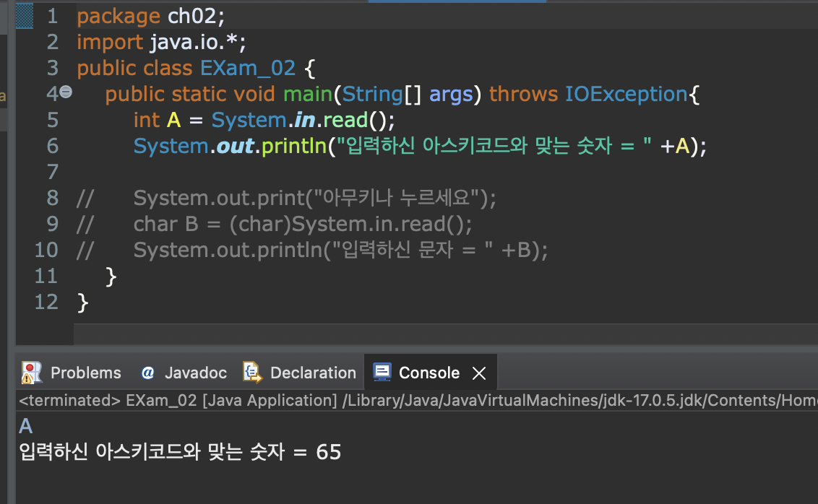Click the IOException type in main signature
Viewport: 818px width, 504px height.
point(626,95)
